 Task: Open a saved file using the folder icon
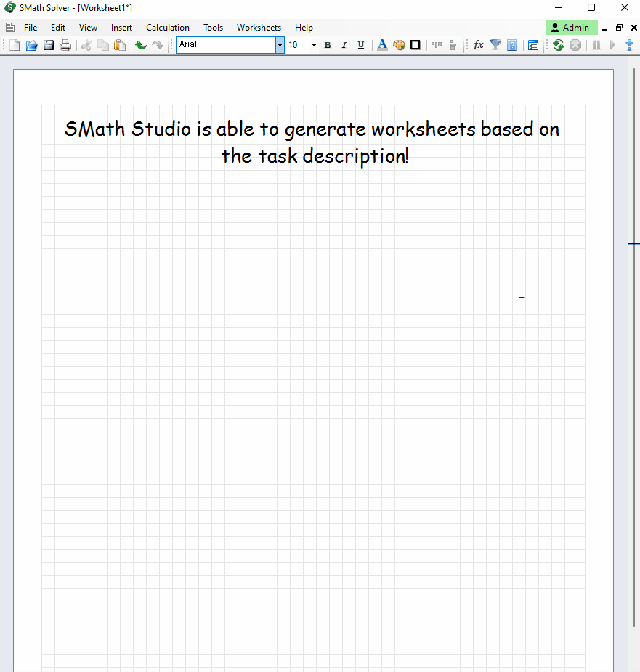(31, 45)
